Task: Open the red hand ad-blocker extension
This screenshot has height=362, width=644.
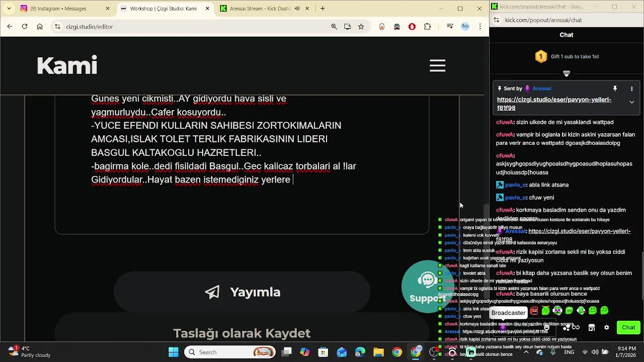Action: [412, 27]
